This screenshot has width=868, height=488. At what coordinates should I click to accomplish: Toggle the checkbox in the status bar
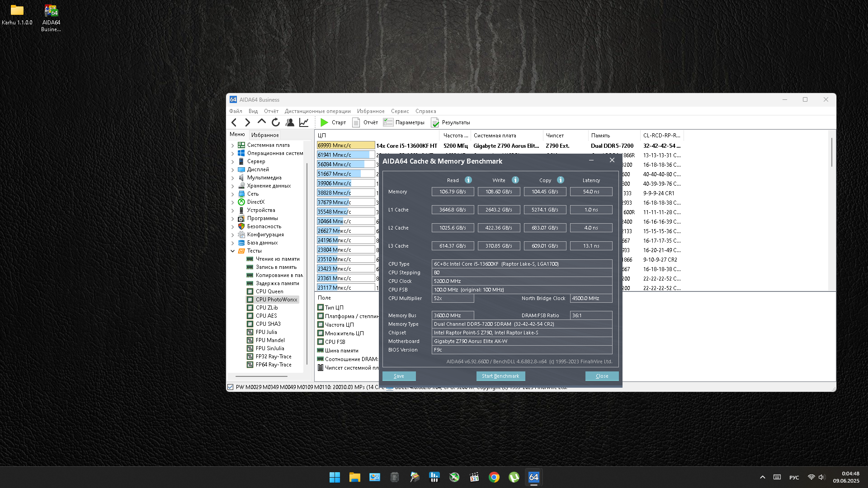pos(231,387)
